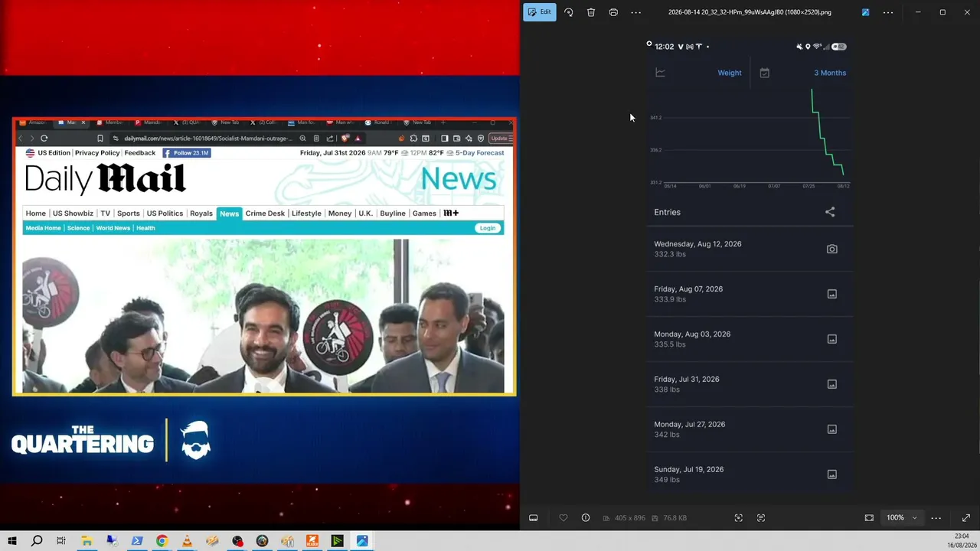Viewport: 980px width, 551px height.
Task: Click the Update button in the browser toolbar
Action: tap(501, 139)
